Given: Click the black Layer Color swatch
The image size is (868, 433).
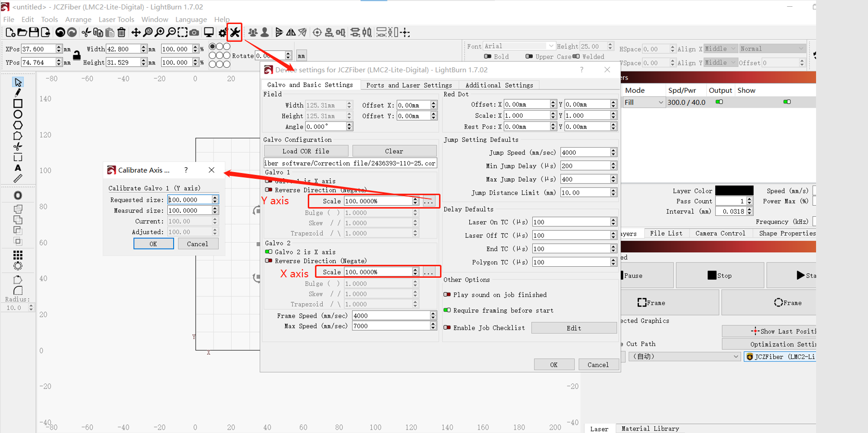Looking at the screenshot, I should [734, 191].
